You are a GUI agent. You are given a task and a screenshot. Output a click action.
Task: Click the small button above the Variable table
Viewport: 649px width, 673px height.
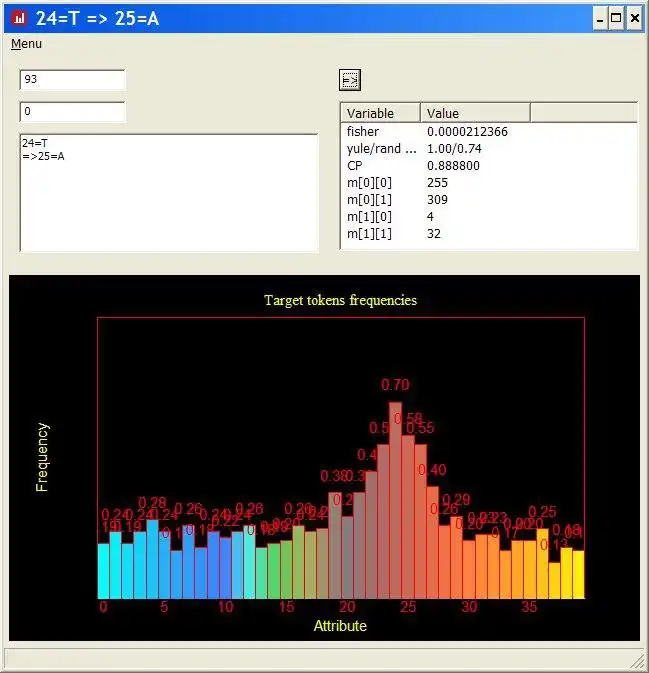(x=350, y=80)
